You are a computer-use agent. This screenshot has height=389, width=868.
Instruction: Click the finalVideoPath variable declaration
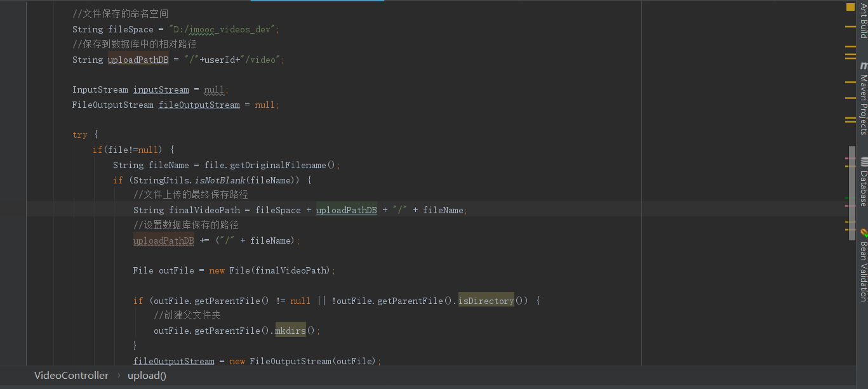tap(204, 210)
